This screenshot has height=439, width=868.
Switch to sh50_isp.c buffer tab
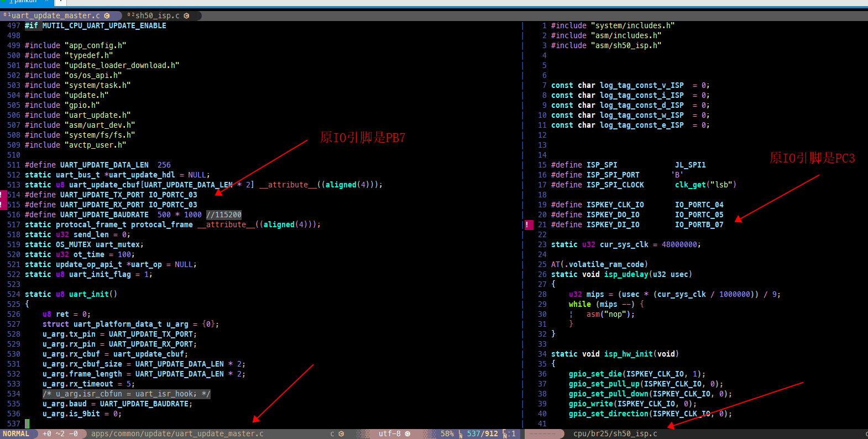[158, 15]
